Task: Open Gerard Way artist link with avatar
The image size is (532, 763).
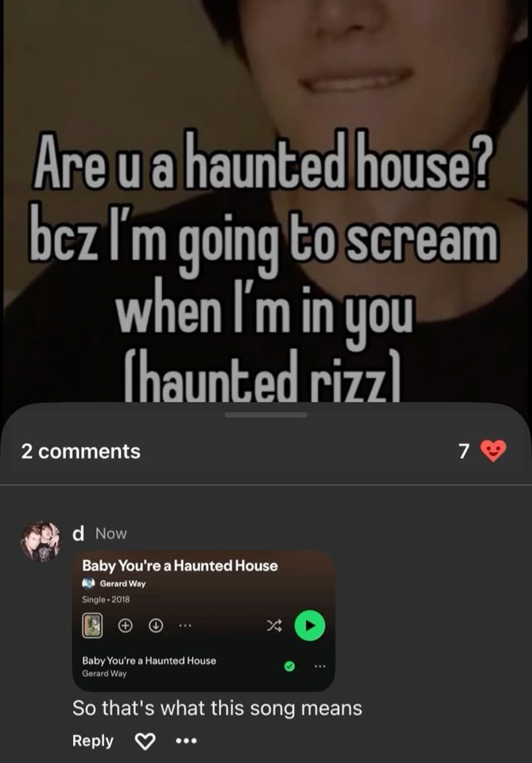Action: point(113,583)
